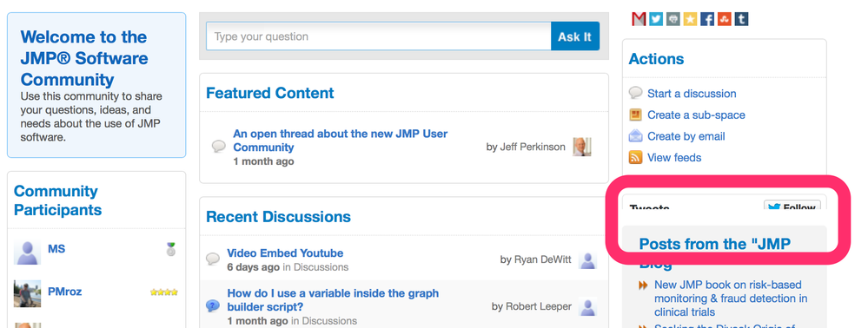868x328 pixels.
Task: Click the Discussions link under graph builder post
Action: tap(329, 321)
